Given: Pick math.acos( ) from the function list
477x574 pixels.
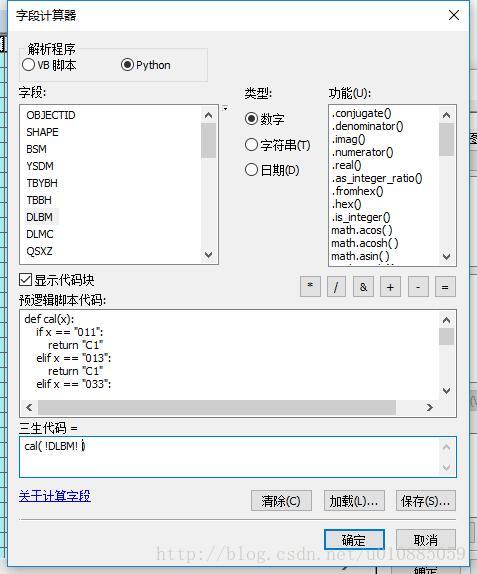Looking at the screenshot, I should pyautogui.click(x=362, y=230).
